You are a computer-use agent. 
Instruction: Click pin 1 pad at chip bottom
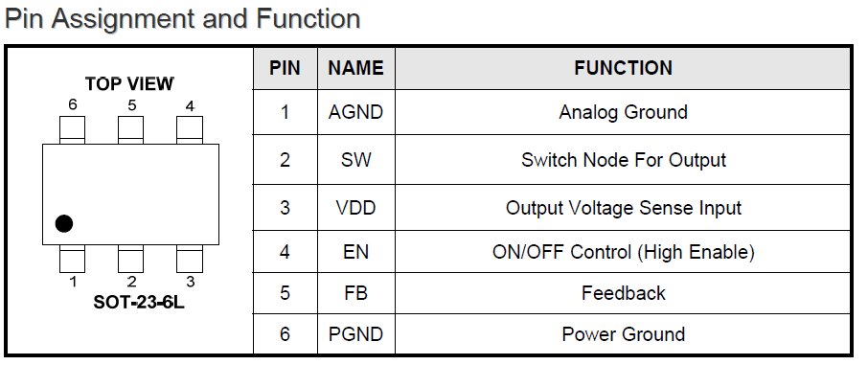point(73,259)
